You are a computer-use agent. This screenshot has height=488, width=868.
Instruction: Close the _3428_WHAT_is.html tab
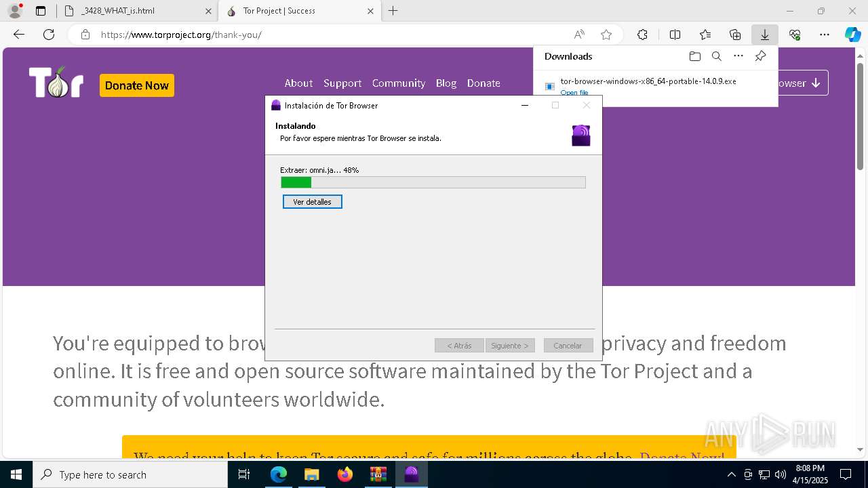[x=208, y=11]
